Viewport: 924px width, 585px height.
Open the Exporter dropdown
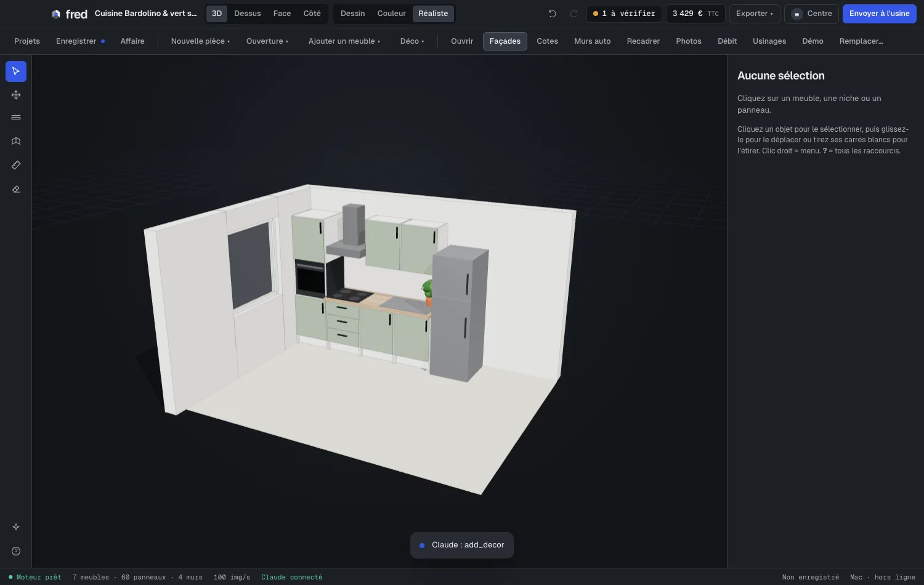click(x=755, y=14)
